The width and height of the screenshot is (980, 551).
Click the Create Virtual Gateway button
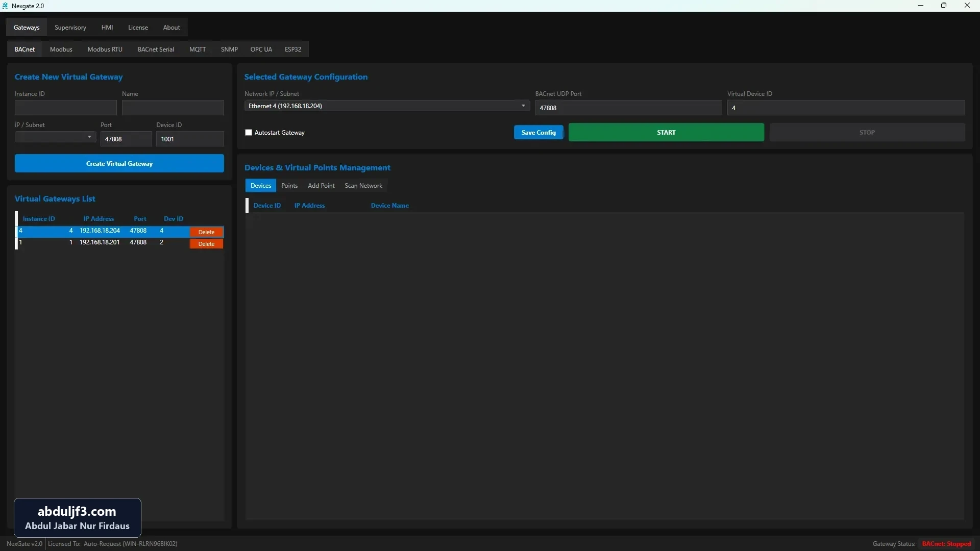(119, 164)
